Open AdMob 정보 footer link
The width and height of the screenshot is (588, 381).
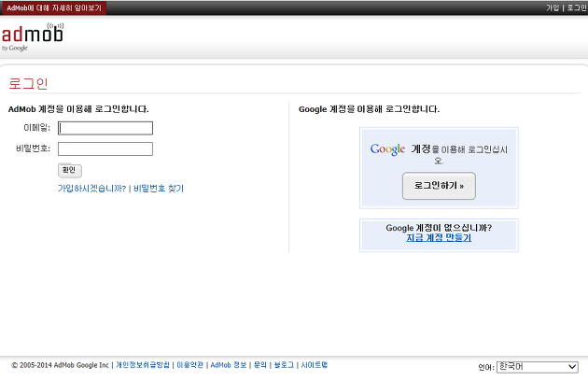pos(229,365)
